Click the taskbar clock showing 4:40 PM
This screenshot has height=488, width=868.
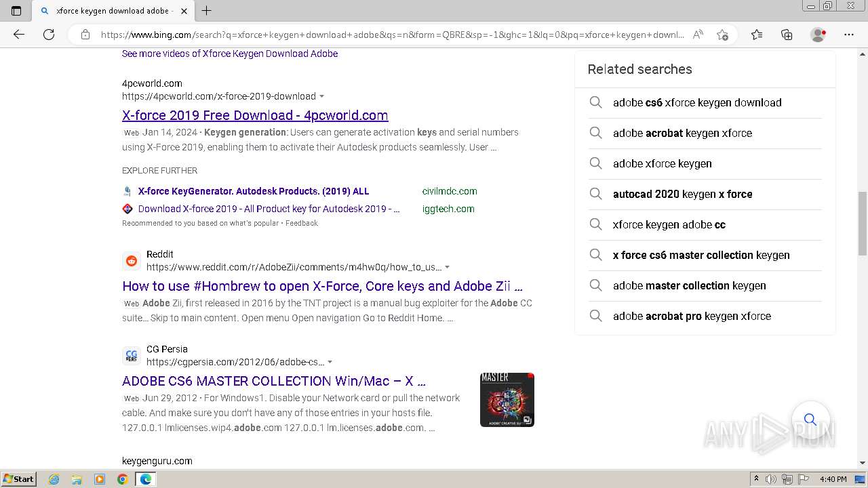[x=833, y=479]
